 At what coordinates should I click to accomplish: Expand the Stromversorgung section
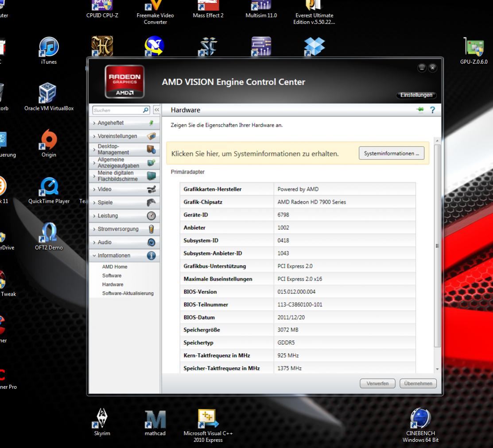[x=124, y=229]
